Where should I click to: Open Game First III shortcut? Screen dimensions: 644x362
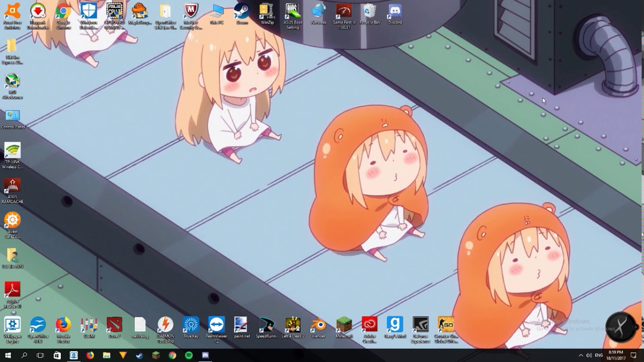[344, 16]
